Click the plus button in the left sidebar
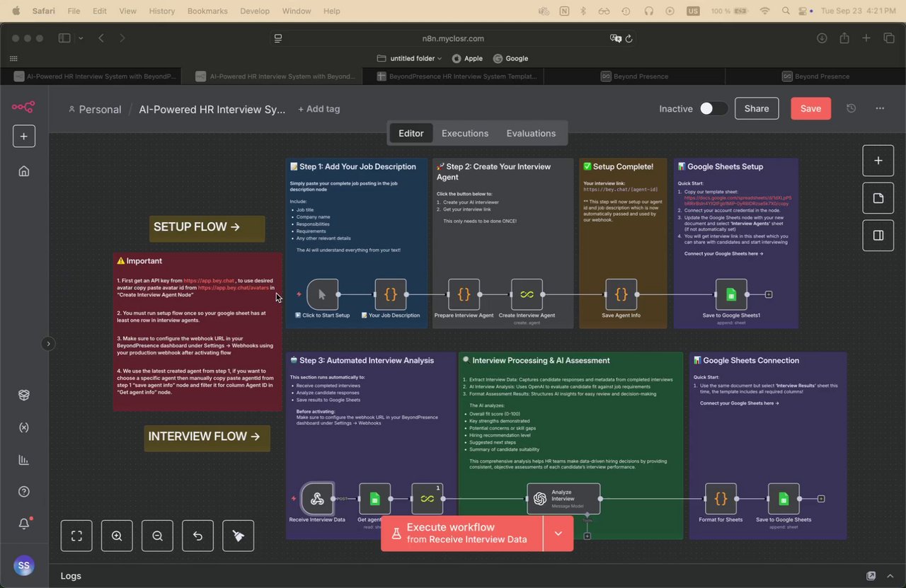Viewport: 906px width, 588px height. point(23,137)
